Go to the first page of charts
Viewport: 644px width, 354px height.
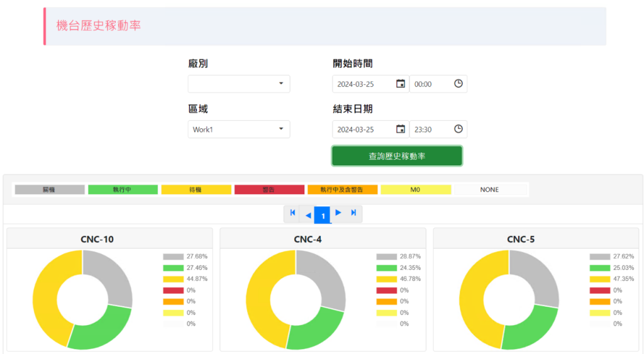[292, 214]
